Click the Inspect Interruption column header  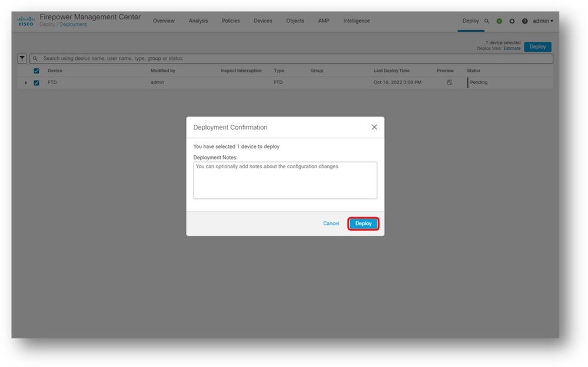tap(241, 71)
